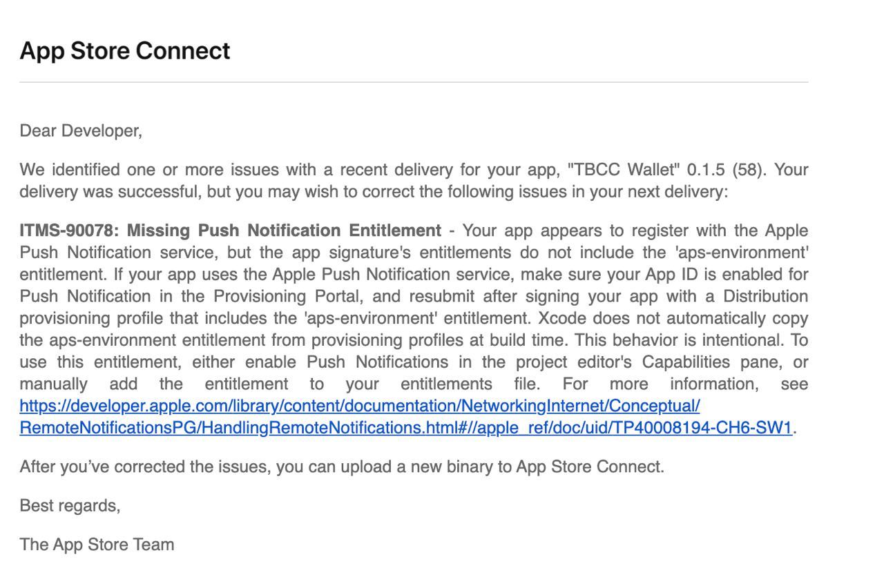Click the "Best regards," line

(x=70, y=506)
